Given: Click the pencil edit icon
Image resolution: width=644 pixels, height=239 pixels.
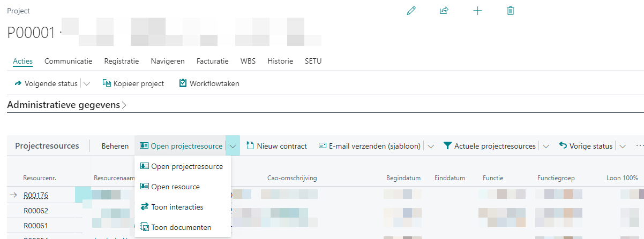Looking at the screenshot, I should click(x=411, y=11).
